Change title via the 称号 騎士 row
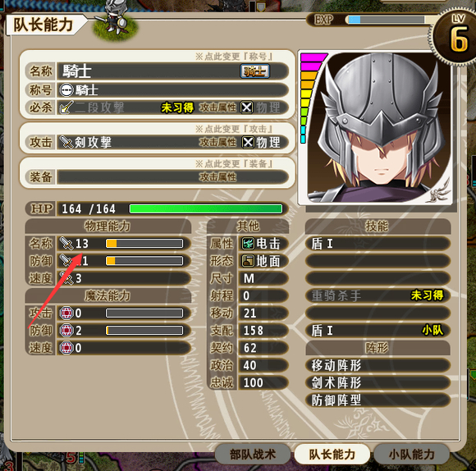Viewport: 476px width, 471px height. [x=172, y=90]
